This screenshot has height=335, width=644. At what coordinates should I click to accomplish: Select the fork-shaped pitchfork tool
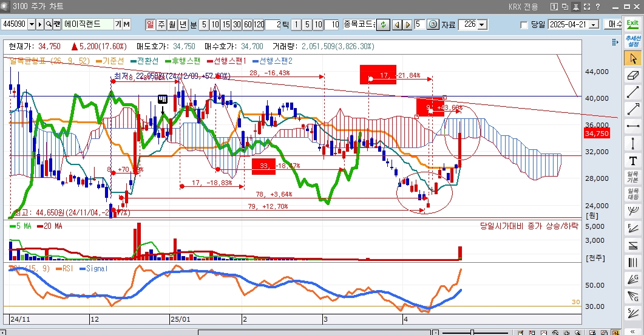click(633, 211)
